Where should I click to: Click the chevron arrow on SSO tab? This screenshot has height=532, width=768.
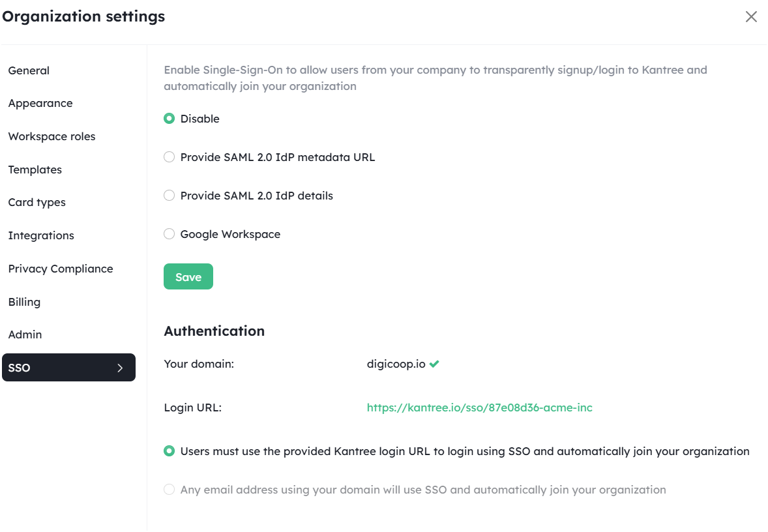(x=120, y=368)
